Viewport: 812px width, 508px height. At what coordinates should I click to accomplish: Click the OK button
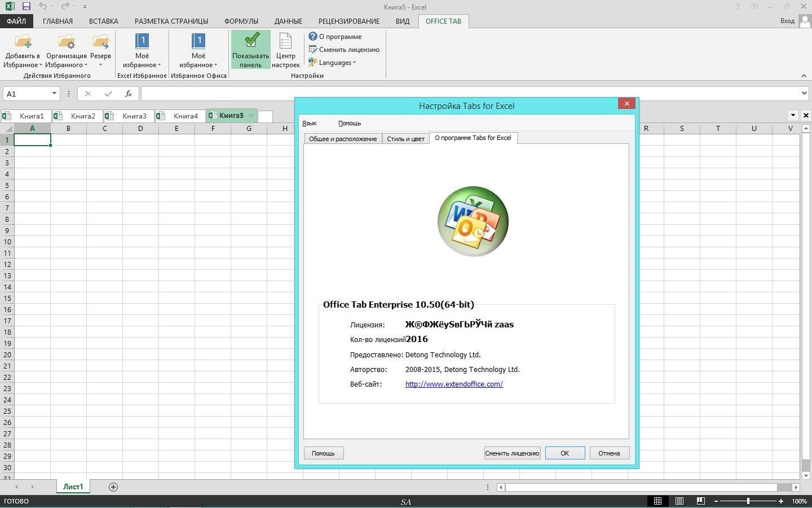[x=564, y=453]
